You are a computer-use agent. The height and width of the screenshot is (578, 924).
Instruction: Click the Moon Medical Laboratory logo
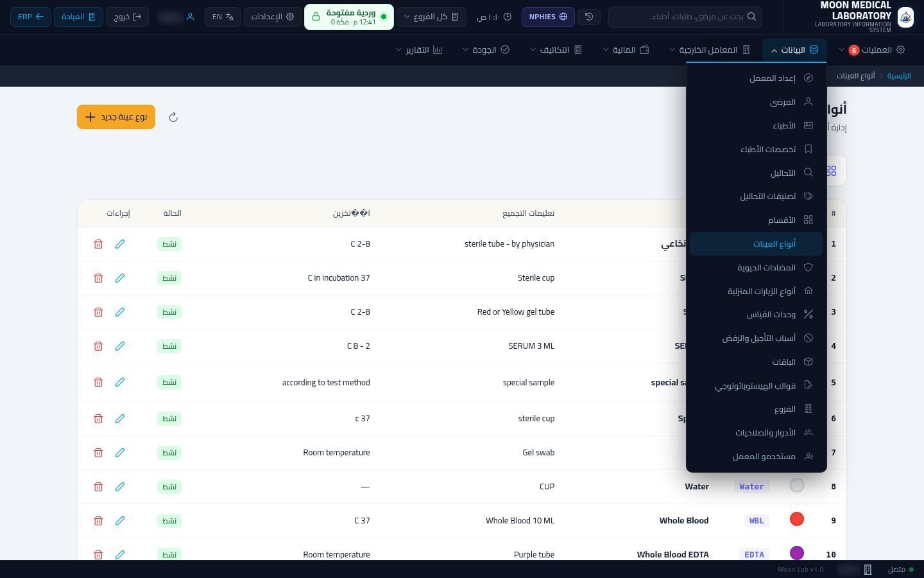[905, 17]
